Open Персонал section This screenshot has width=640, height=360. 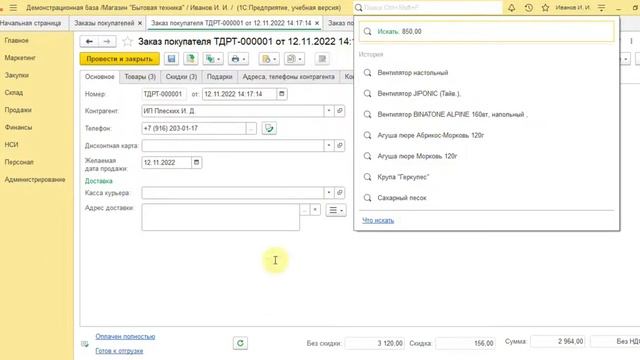19,162
